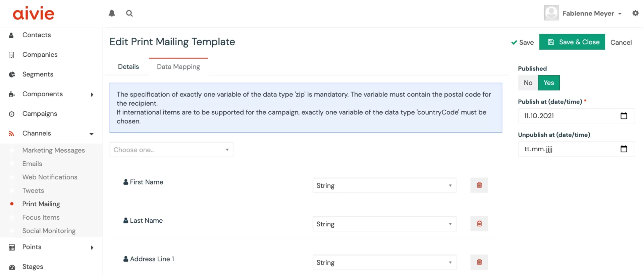Click the Address Line 1 field label
644x276 pixels.
(152, 259)
